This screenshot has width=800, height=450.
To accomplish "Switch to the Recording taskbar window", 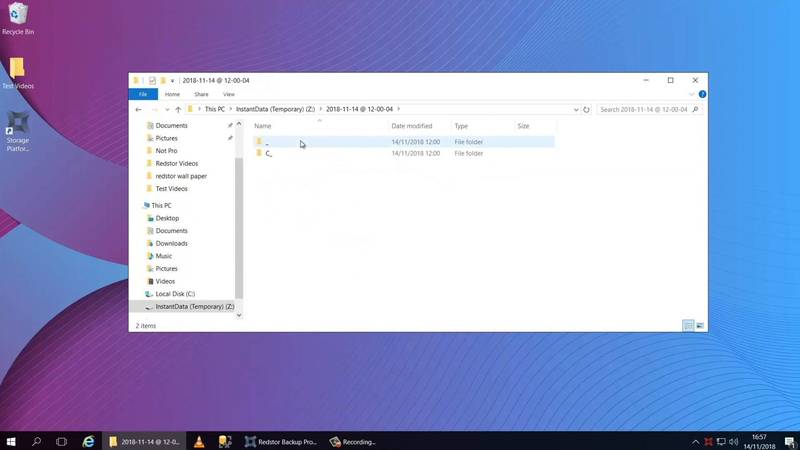I will click(353, 442).
